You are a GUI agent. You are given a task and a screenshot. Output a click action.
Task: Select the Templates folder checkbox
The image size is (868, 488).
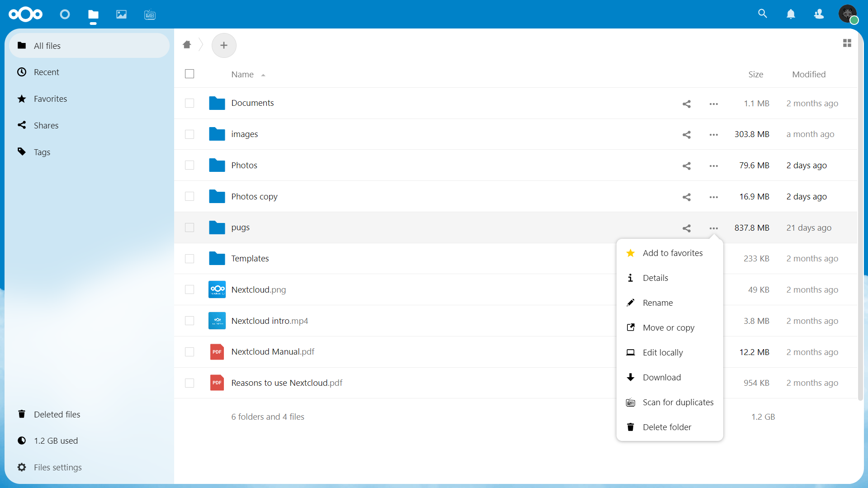(190, 259)
